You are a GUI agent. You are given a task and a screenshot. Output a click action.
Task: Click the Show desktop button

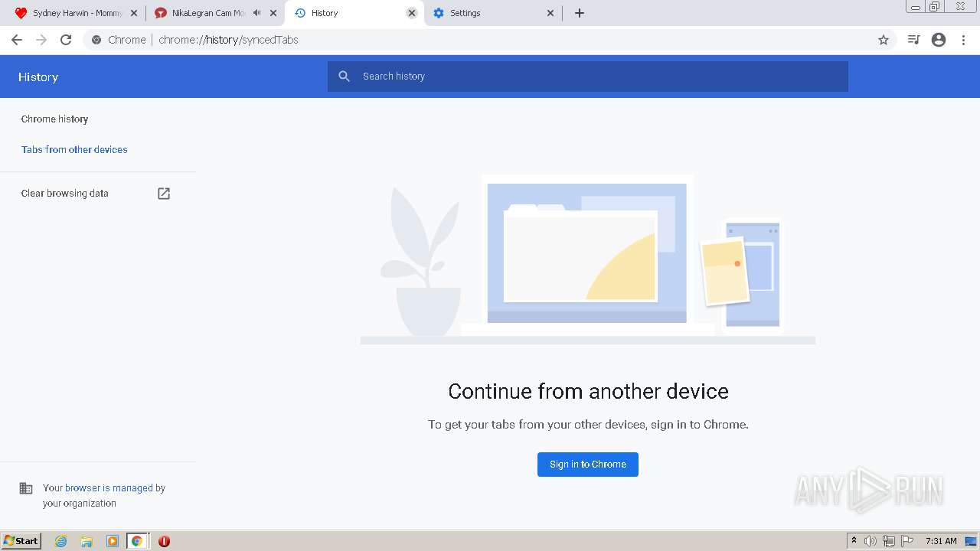coord(972,541)
